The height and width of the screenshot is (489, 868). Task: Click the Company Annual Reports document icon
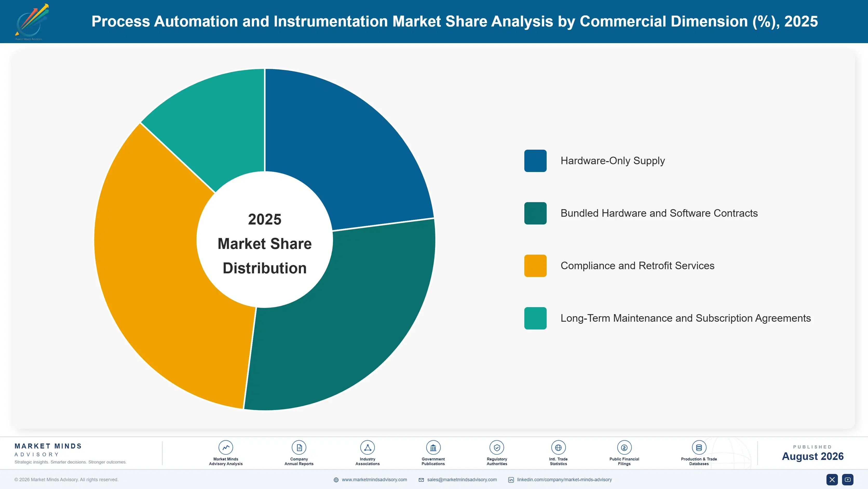[x=299, y=447]
